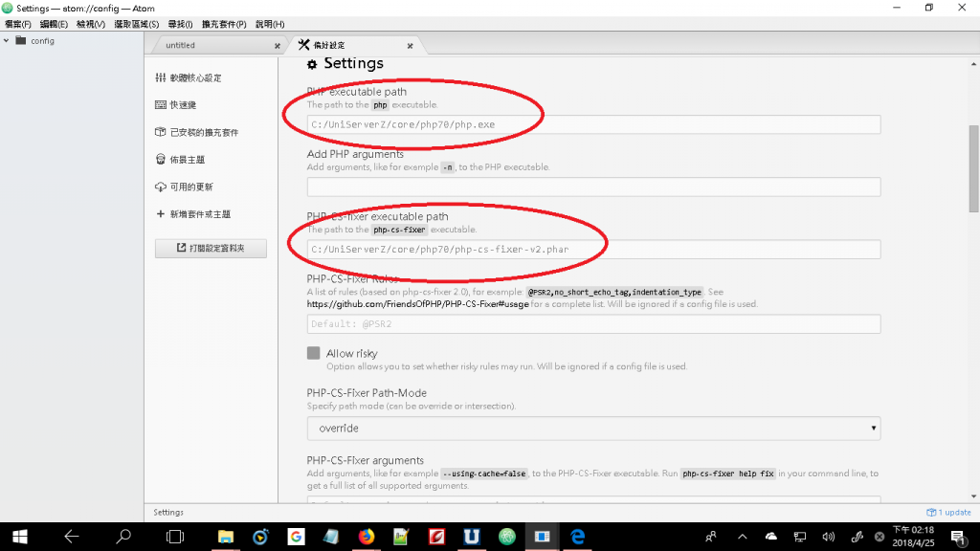The width and height of the screenshot is (980, 551).
Task: Close the untitled tab
Action: (278, 46)
